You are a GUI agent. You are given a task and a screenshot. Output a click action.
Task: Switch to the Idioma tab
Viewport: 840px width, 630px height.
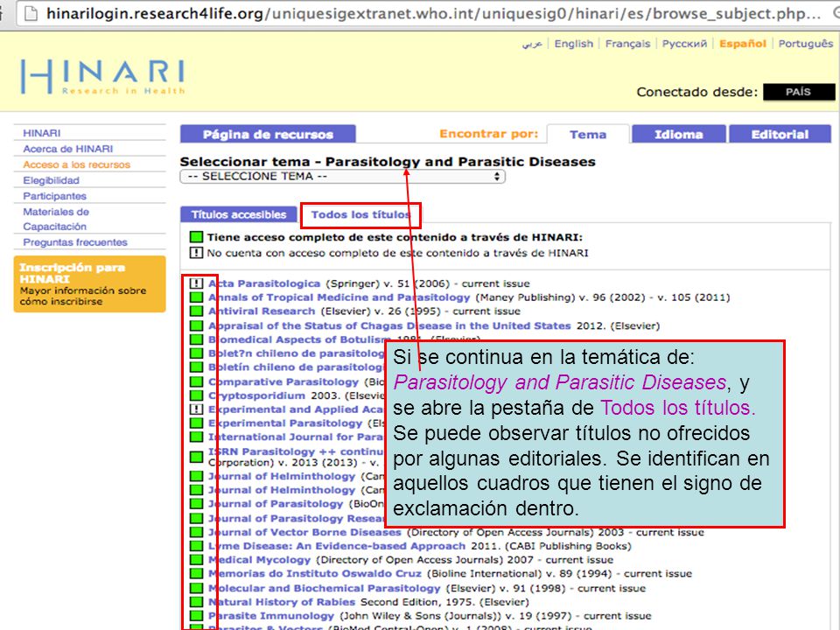[x=679, y=134]
